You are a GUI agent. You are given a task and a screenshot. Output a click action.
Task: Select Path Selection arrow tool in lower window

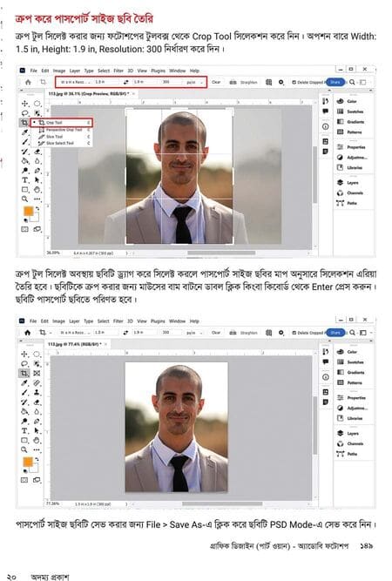click(37, 431)
